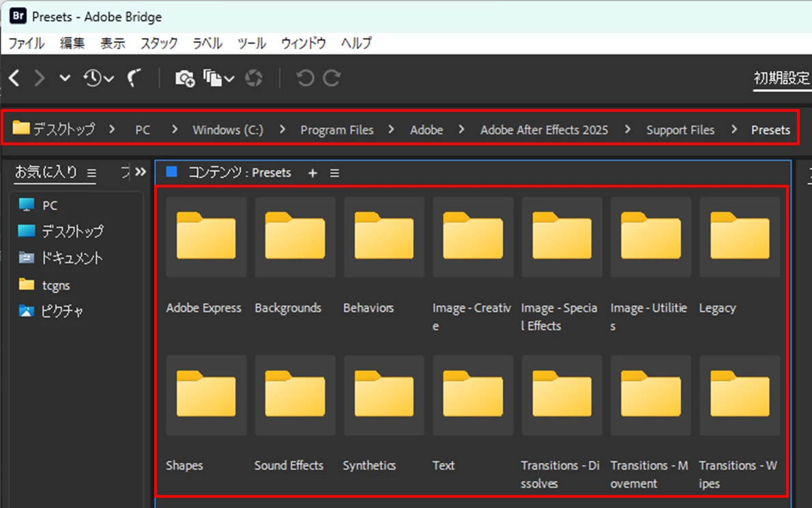This screenshot has height=508, width=812.
Task: Click the Forward navigation arrow
Action: point(40,78)
